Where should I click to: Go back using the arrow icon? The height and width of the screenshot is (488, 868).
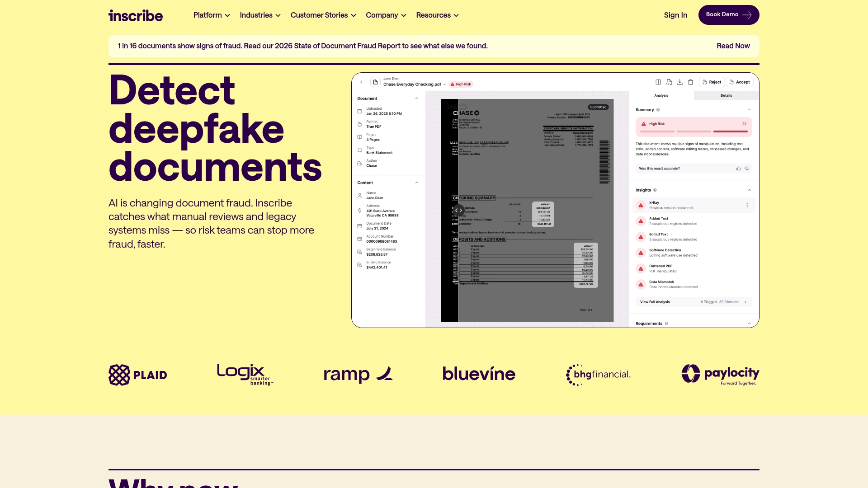[362, 82]
